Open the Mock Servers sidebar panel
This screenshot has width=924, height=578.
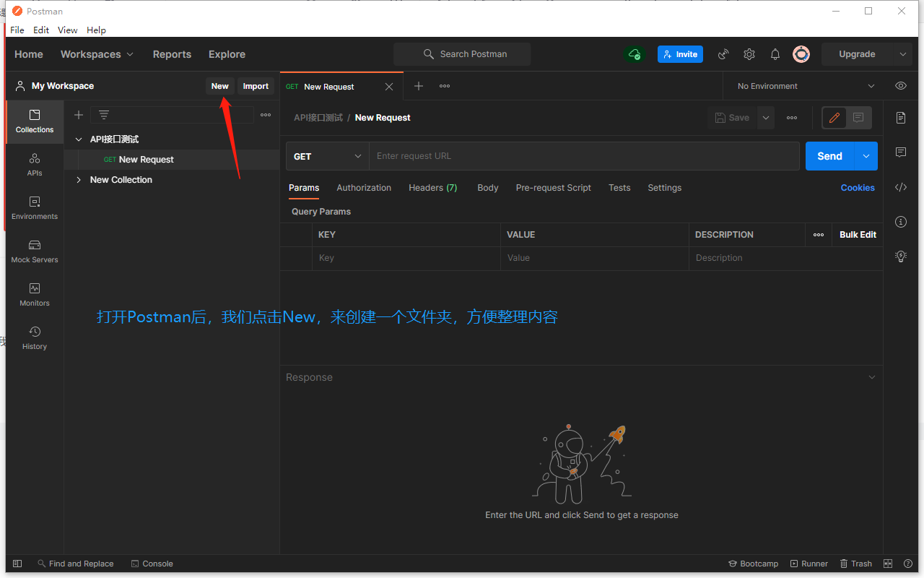(35, 251)
